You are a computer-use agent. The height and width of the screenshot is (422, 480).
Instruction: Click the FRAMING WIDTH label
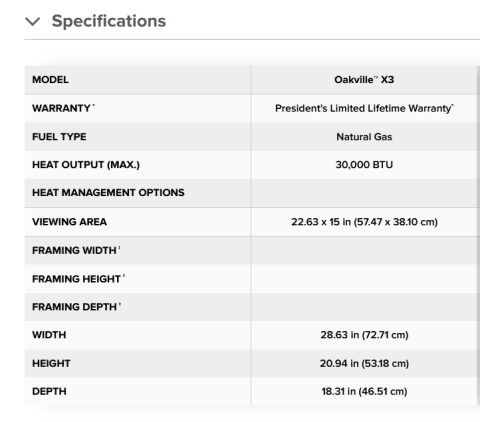coord(76,250)
